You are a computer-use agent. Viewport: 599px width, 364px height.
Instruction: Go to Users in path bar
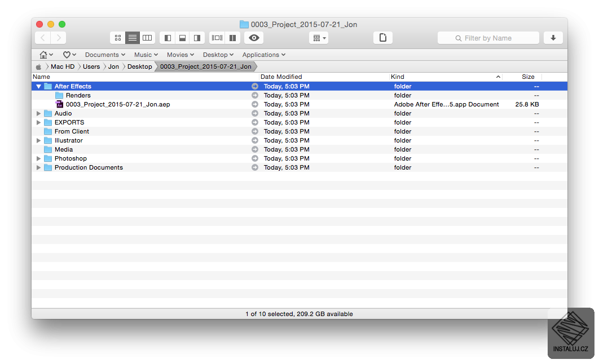point(91,66)
